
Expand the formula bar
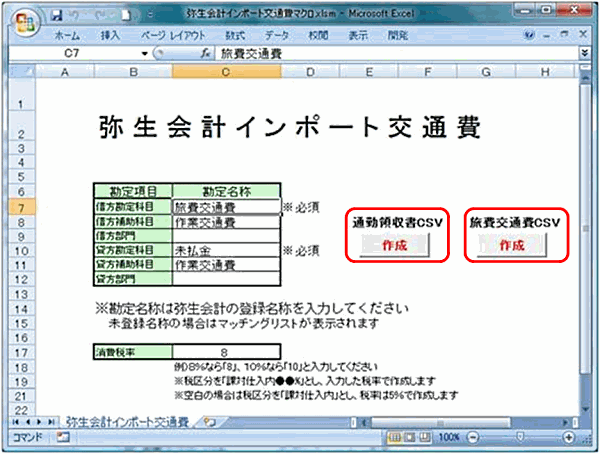point(584,53)
